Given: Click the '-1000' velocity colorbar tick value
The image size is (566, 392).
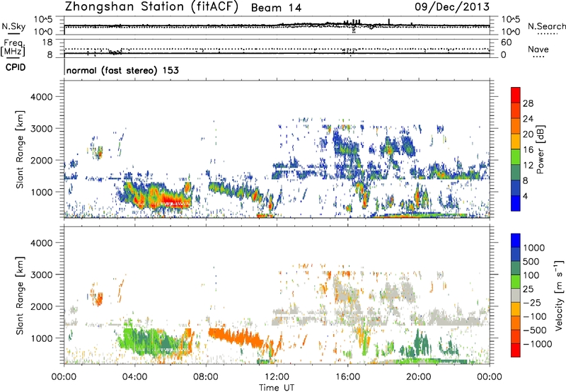Looking at the screenshot, I should coord(538,344).
